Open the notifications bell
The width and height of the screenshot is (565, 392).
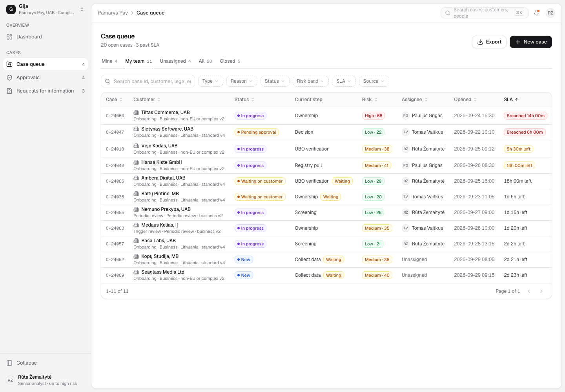(536, 13)
